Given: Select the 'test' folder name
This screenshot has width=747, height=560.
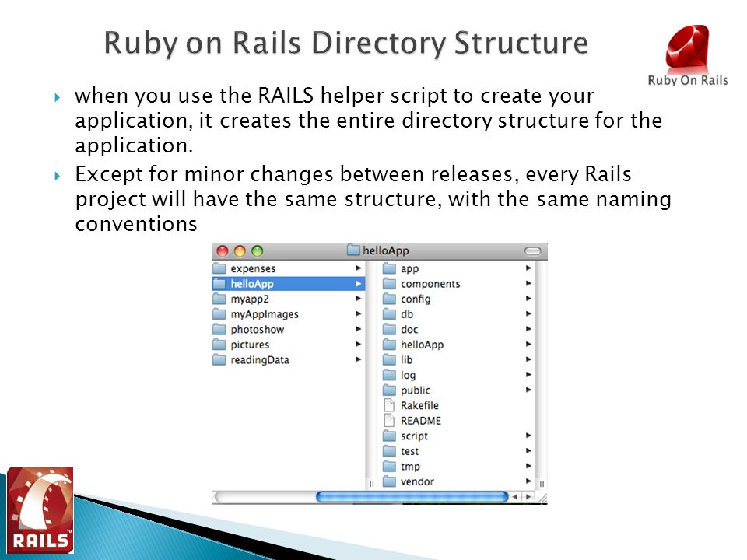Looking at the screenshot, I should click(x=410, y=451).
